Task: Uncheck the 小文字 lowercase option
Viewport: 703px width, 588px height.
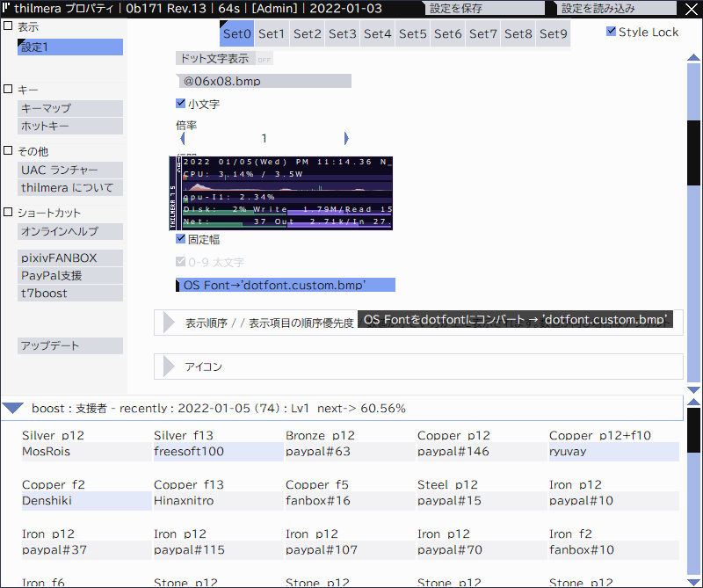Action: 180,103
